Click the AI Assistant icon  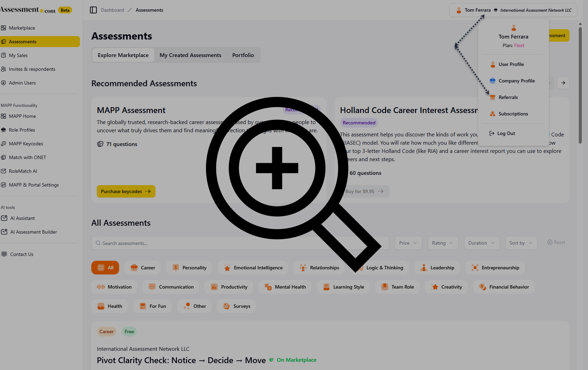4,218
